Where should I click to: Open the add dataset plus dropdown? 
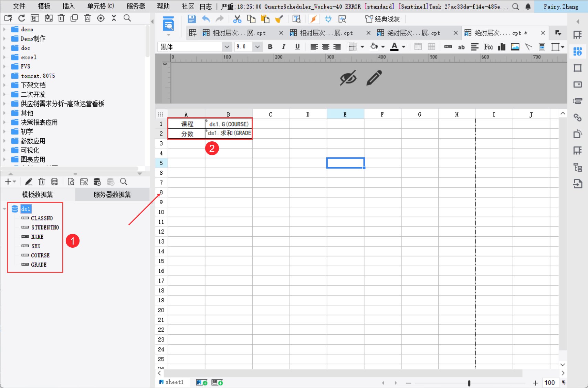10,182
